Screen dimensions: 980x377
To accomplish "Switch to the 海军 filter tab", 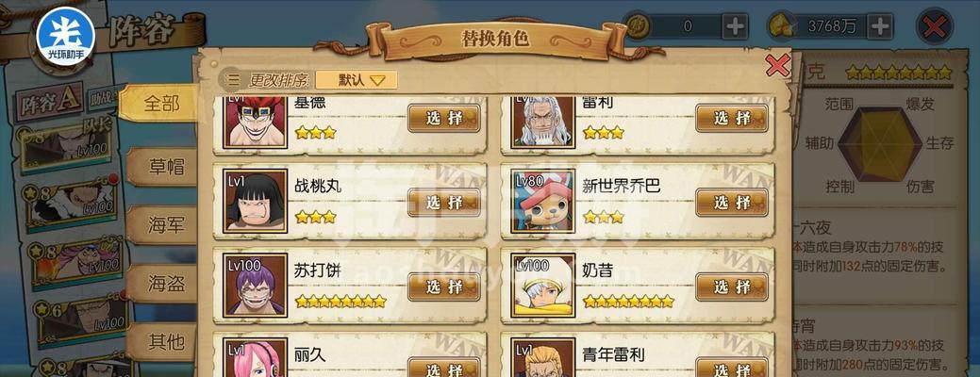I will click(x=163, y=225).
